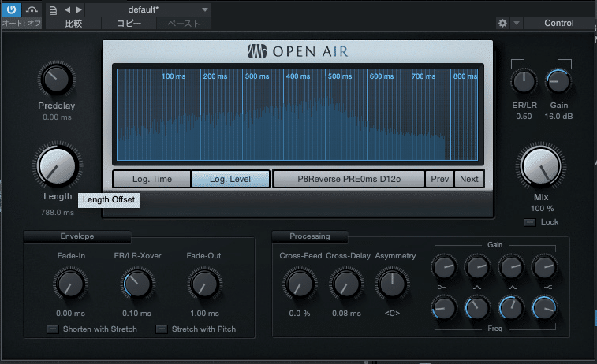This screenshot has height=364, width=597.
Task: Open the default* preset dropdown
Action: [x=148, y=9]
